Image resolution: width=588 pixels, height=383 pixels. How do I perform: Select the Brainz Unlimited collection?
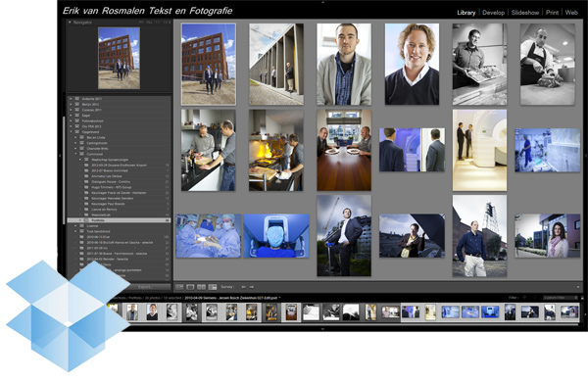(120, 170)
